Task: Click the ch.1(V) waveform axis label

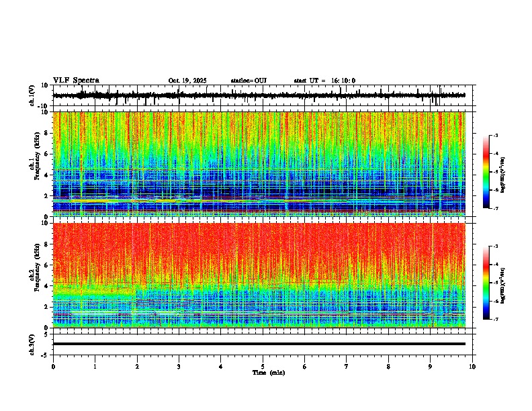Action: (32, 95)
